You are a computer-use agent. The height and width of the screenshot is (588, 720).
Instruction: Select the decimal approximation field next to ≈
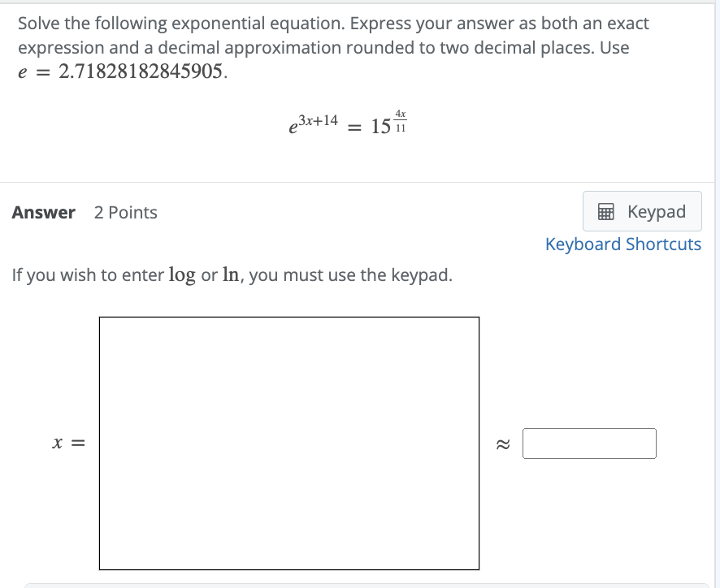coord(590,443)
